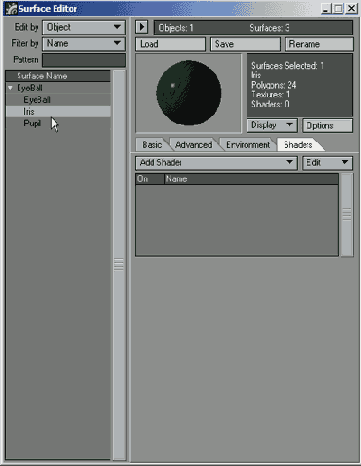This screenshot has width=361, height=466.
Task: Select the Iris surface
Action: coord(58,111)
